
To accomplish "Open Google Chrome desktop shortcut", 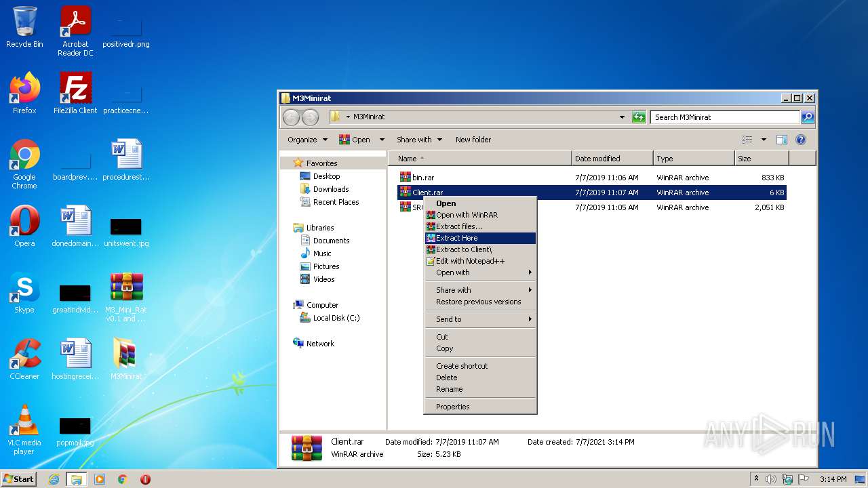I will tap(24, 164).
